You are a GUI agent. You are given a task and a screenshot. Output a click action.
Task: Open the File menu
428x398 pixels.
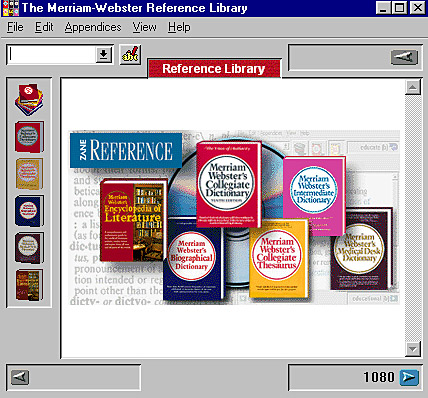15,27
